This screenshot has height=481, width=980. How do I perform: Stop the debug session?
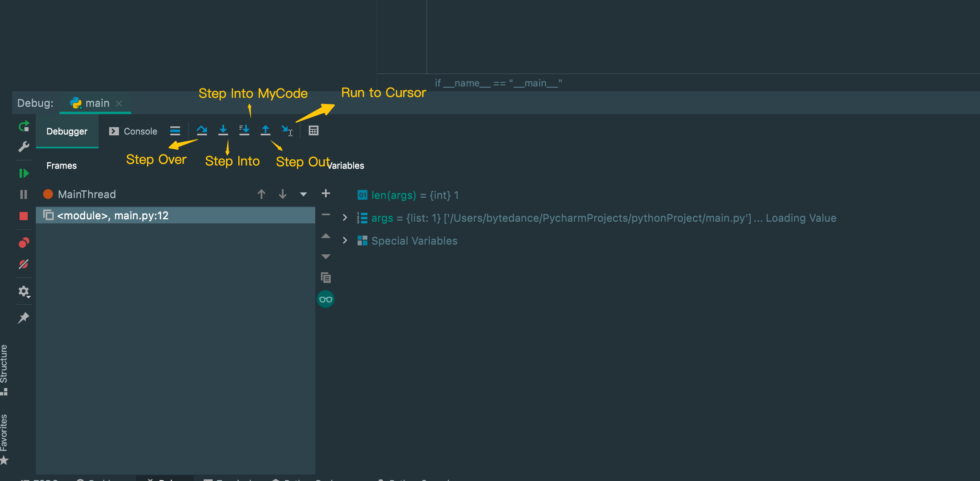[x=24, y=216]
